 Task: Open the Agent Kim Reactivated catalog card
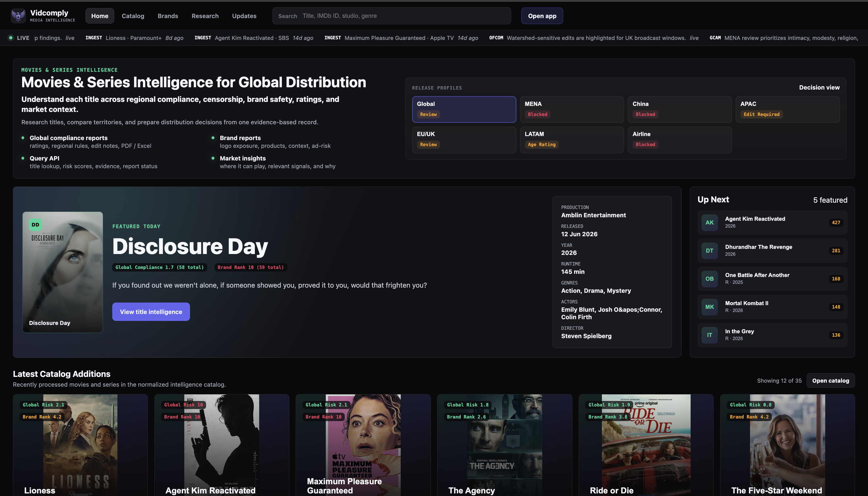click(222, 445)
